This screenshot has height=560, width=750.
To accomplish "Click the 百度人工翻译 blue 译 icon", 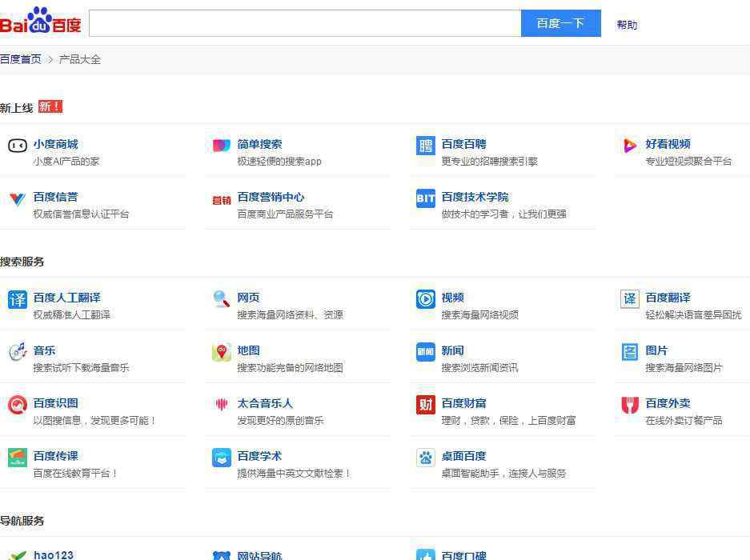I will (x=18, y=299).
